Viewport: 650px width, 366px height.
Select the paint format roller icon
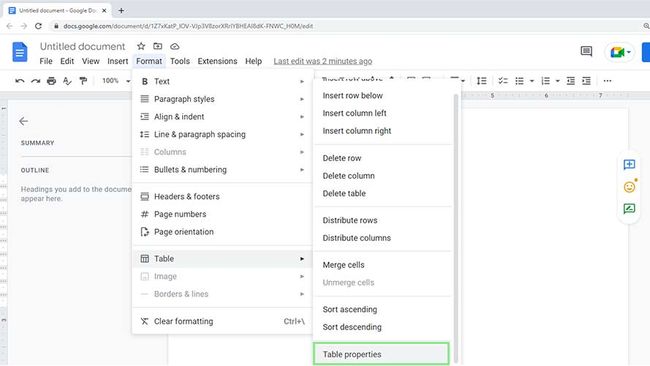(83, 81)
